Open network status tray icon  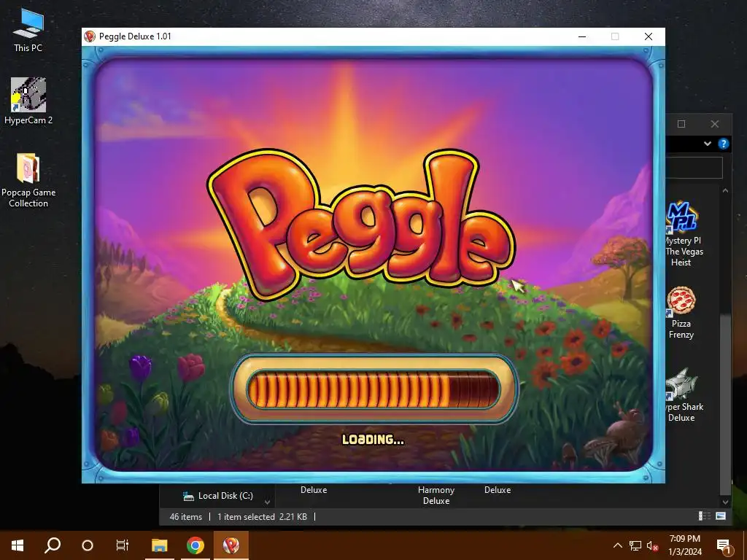[635, 545]
